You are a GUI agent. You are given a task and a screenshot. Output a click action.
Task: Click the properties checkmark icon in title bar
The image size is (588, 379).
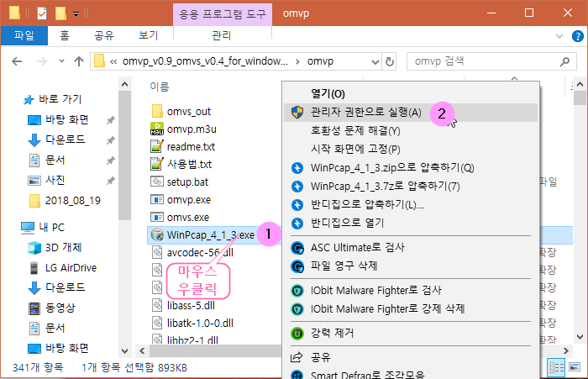tap(42, 13)
